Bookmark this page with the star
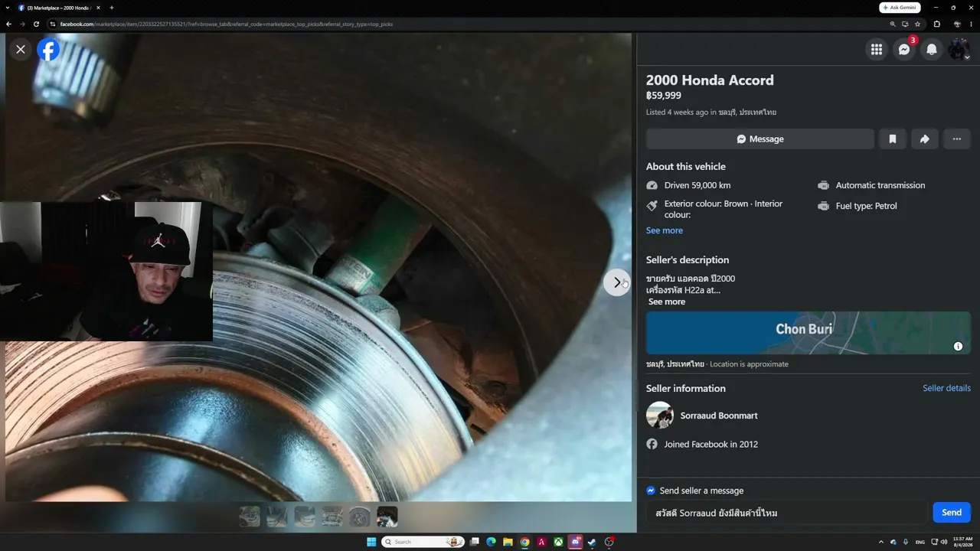 (917, 24)
